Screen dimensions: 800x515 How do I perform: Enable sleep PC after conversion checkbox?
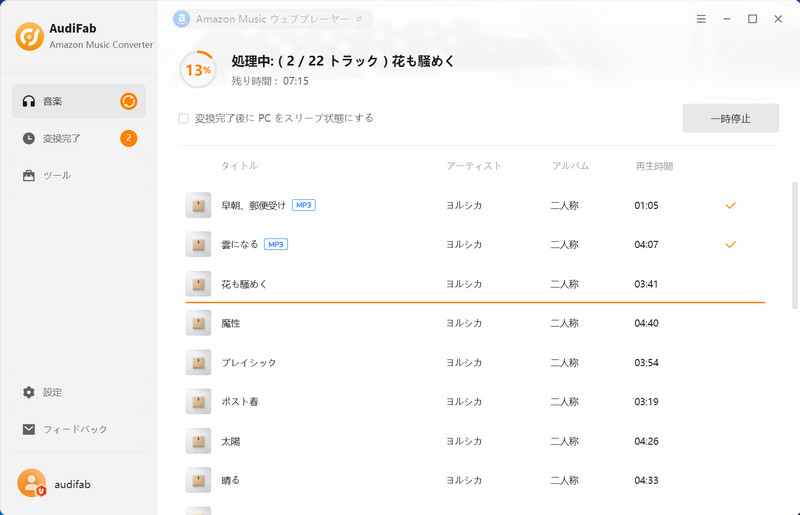[x=184, y=118]
